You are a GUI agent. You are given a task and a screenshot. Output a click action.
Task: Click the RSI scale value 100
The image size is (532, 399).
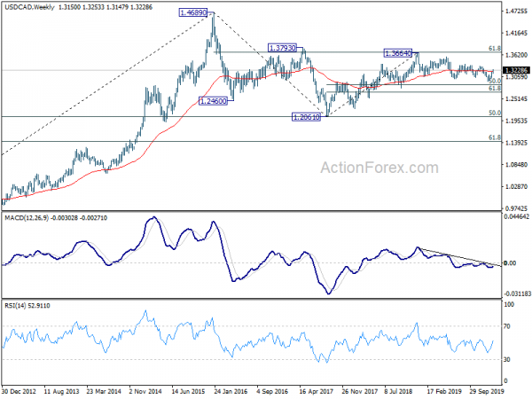(509, 305)
